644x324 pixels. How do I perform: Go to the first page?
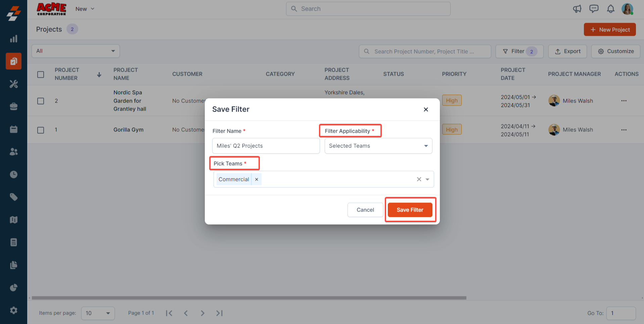pos(169,313)
